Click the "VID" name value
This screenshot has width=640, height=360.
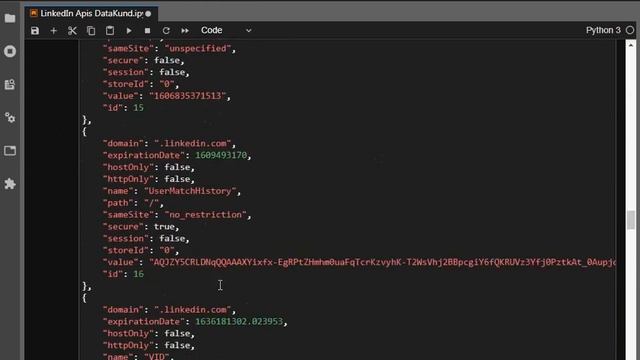[158, 356]
